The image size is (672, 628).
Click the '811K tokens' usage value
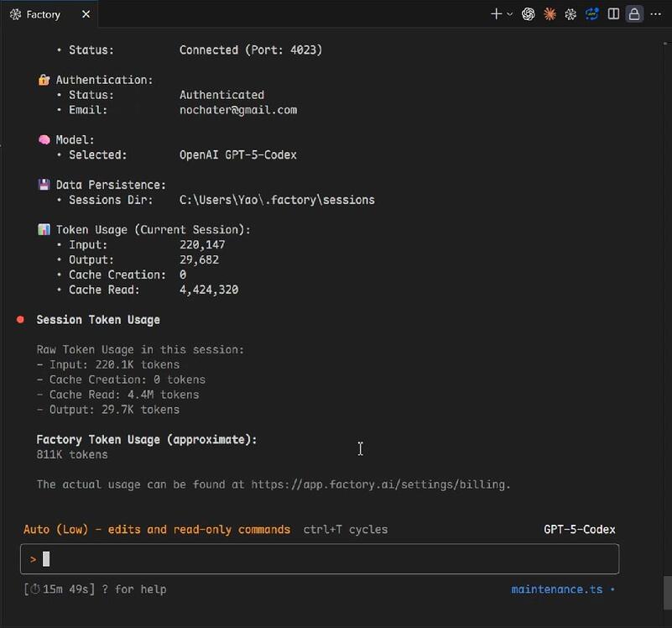(72, 455)
